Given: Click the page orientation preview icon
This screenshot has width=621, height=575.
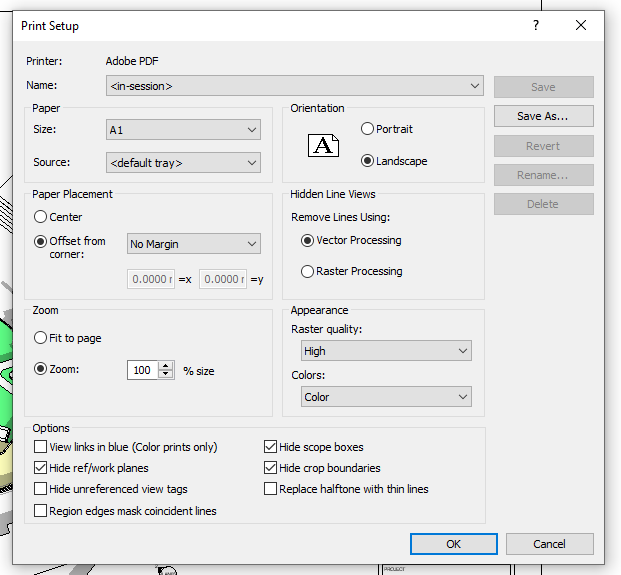Looking at the screenshot, I should 324,145.
